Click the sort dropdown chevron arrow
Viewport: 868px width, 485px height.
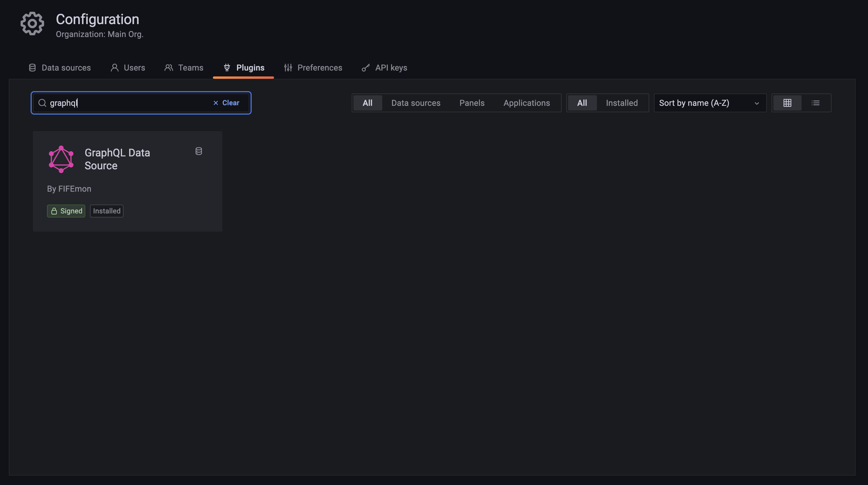(757, 103)
